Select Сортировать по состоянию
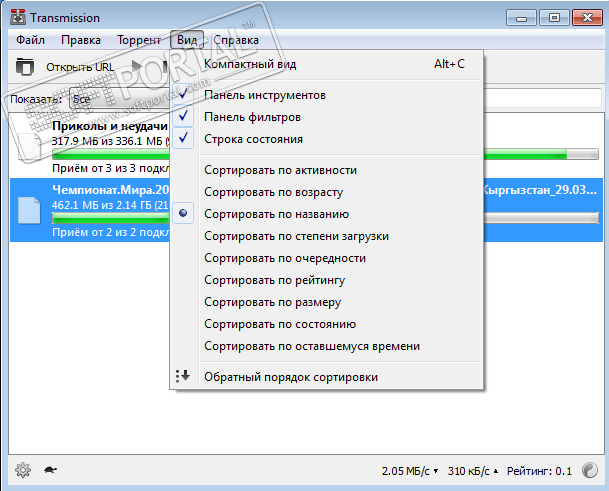This screenshot has width=609, height=491. point(327,324)
